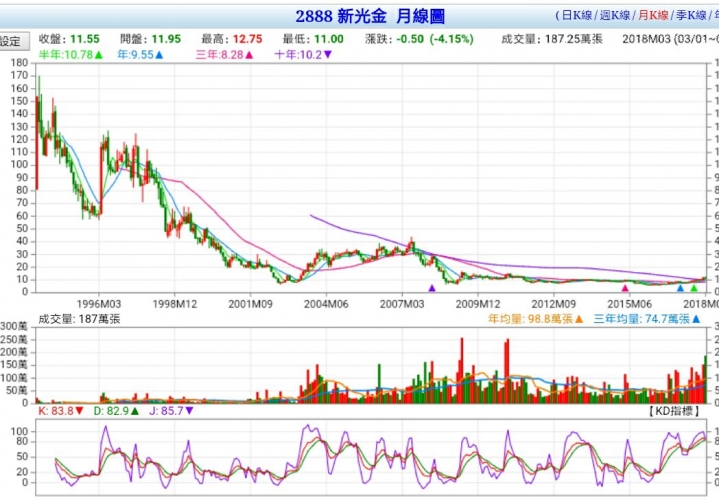Click the purple triangle marker on price chart axis

[432, 288]
